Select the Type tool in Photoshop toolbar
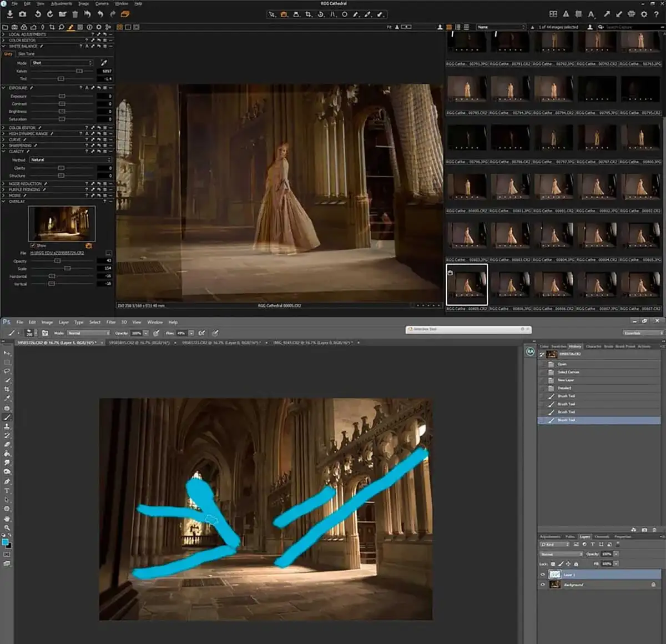This screenshot has height=644, width=666. pos(7,491)
